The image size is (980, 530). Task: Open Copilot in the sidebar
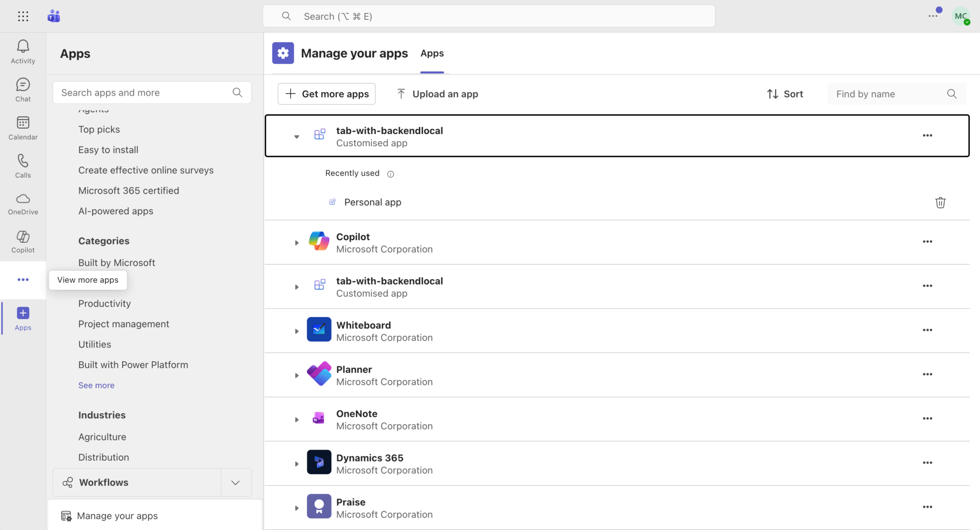[x=23, y=242]
